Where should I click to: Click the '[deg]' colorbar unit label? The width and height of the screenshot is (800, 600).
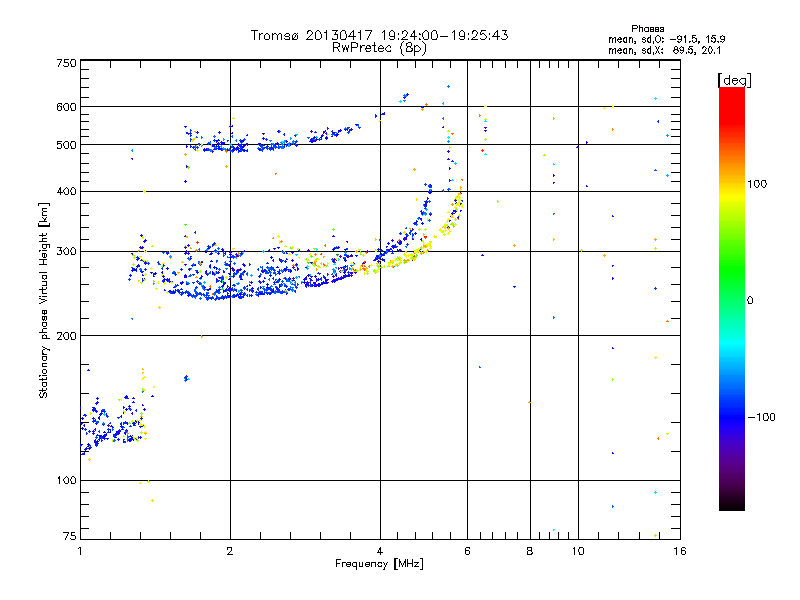734,81
